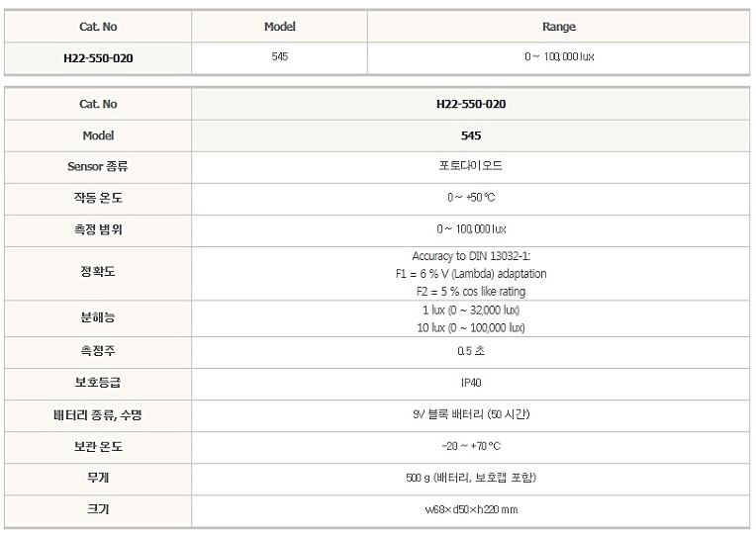This screenshot has width=756, height=534.
Task: Click the 0 ~ +50 ℃ operating temperature value
Action: (471, 198)
